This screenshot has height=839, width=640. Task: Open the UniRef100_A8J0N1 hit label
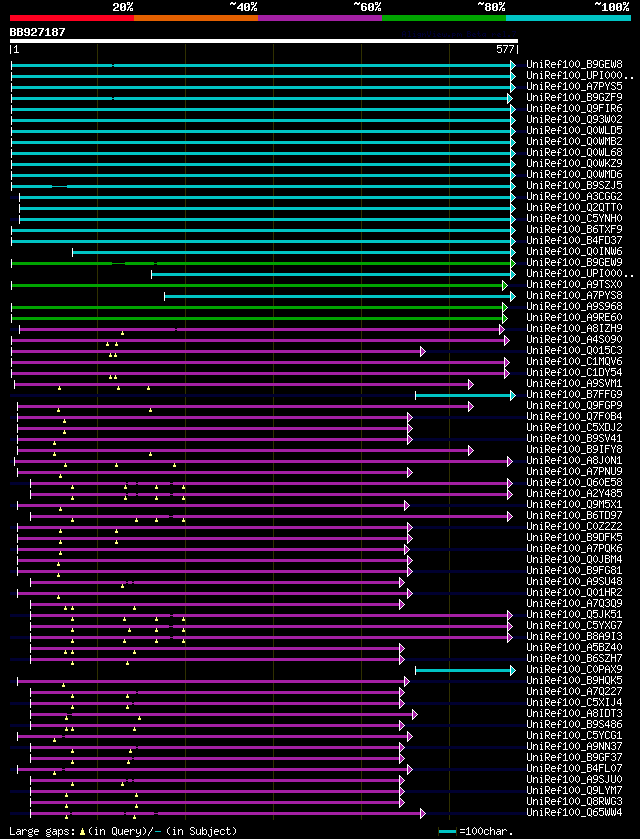[574, 461]
